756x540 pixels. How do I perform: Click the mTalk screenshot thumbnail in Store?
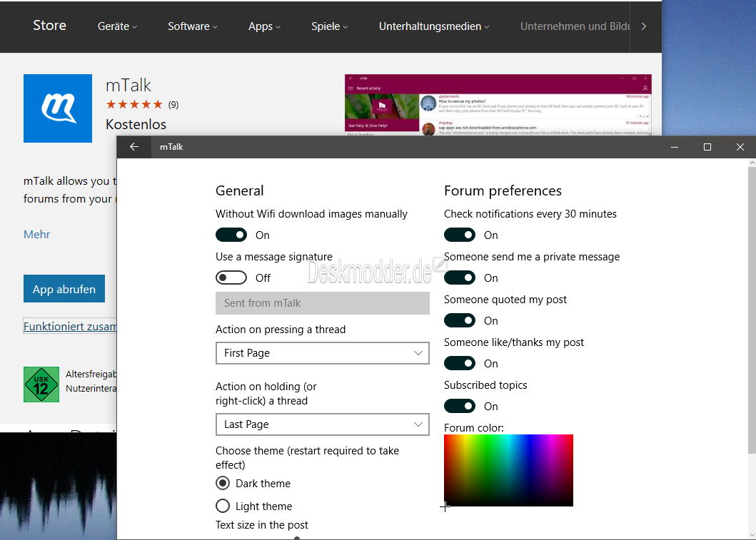click(x=498, y=105)
